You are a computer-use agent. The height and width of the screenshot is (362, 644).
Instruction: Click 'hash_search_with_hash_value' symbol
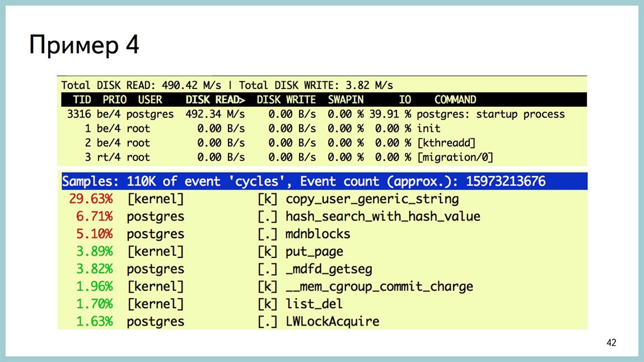(383, 217)
